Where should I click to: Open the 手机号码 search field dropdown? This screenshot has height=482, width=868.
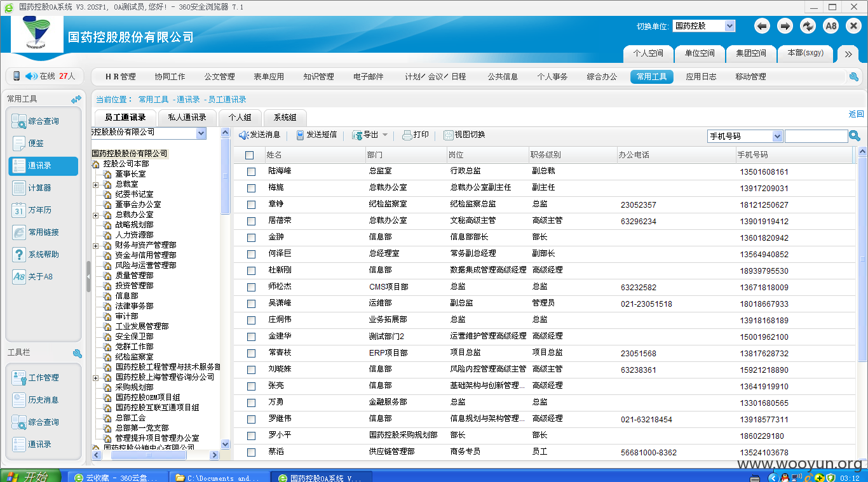(745, 136)
